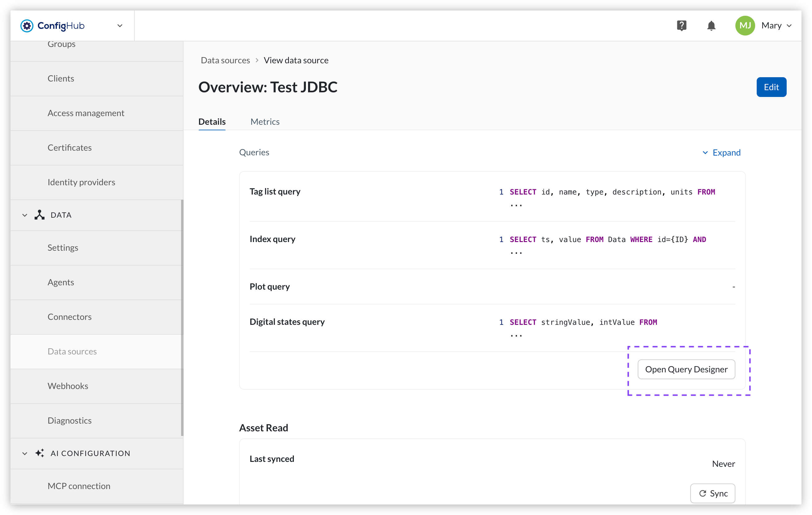Click the MJ user avatar
Screen dimensions: 812x515
745,26
